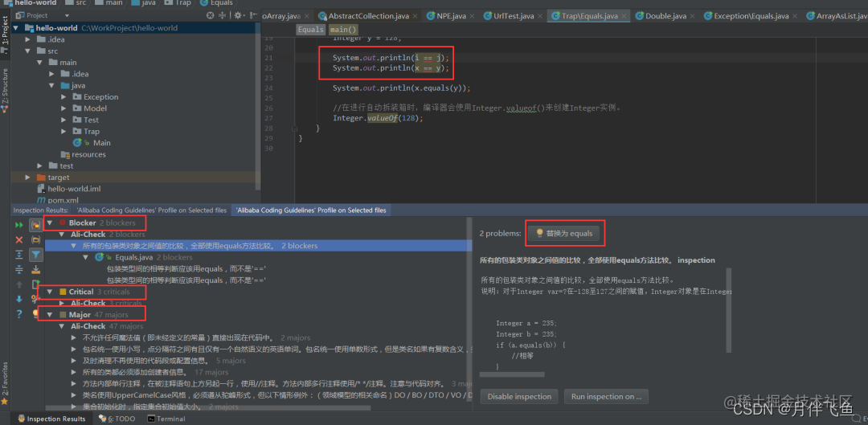This screenshot has height=425, width=868.
Task: Switch to UrlTest.java editor tab
Action: 512,16
